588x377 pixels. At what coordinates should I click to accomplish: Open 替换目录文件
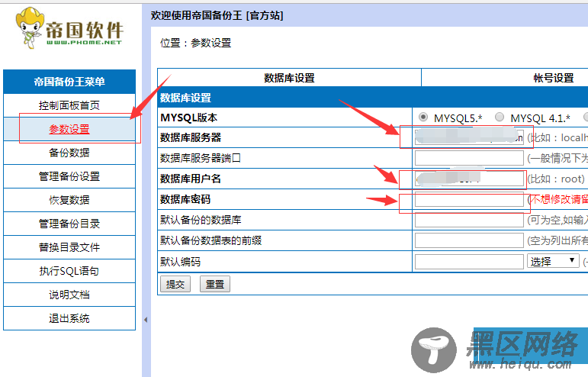[69, 247]
